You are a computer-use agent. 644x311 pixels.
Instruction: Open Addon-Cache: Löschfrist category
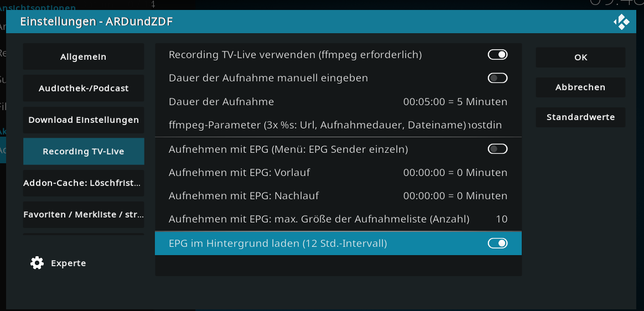(x=84, y=183)
